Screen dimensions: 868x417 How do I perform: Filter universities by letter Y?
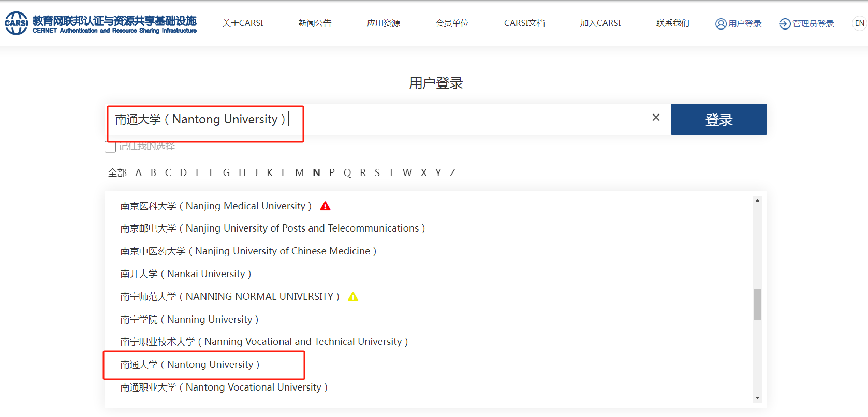pos(438,173)
